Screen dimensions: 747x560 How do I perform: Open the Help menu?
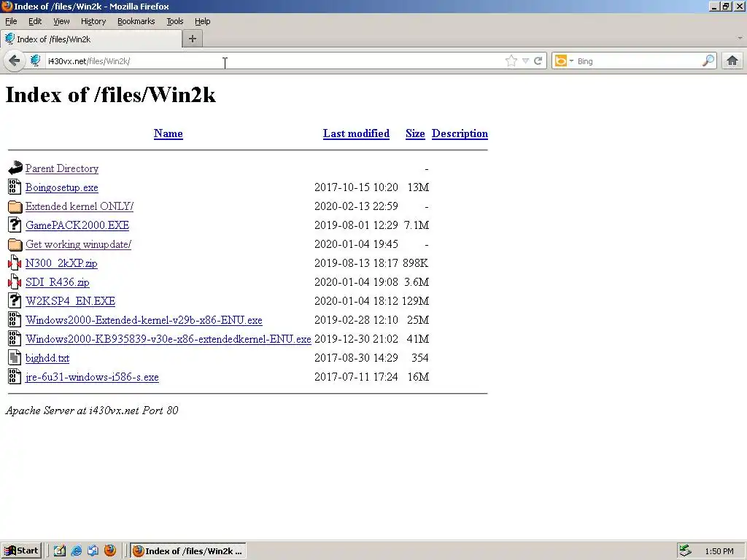(x=203, y=21)
